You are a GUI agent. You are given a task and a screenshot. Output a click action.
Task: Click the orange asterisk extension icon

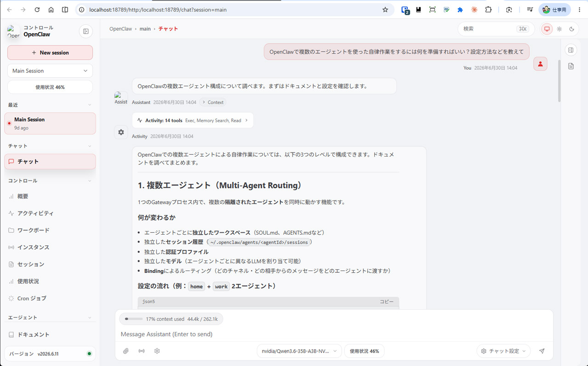pyautogui.click(x=474, y=10)
